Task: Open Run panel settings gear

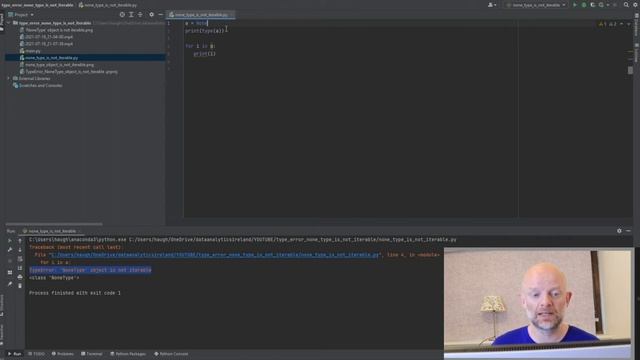Action: 619,231
